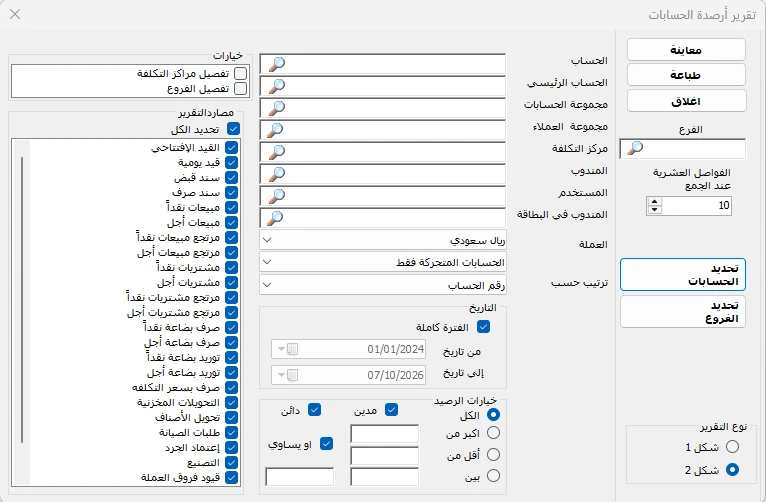The height and width of the screenshot is (502, 766).
Task: Uncheck مشتريات أجل checkbox
Action: [232, 282]
